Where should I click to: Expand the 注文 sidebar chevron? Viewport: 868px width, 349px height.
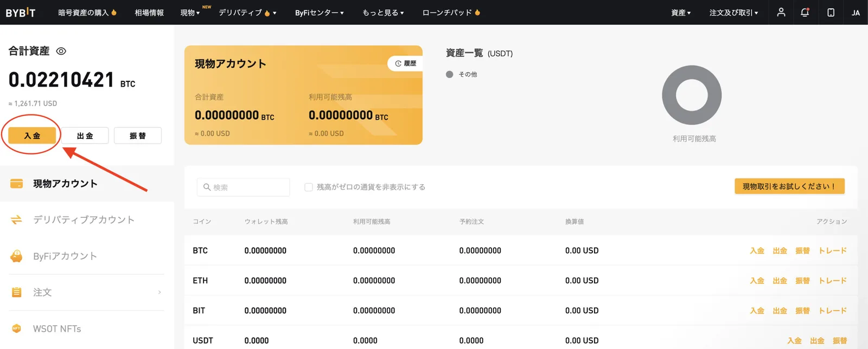[159, 292]
